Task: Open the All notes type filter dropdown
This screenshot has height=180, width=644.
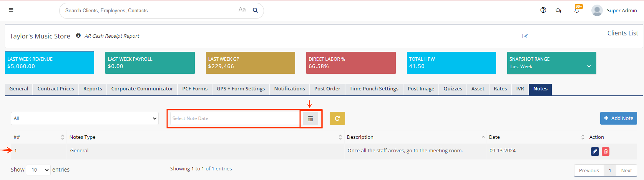Action: [85, 118]
